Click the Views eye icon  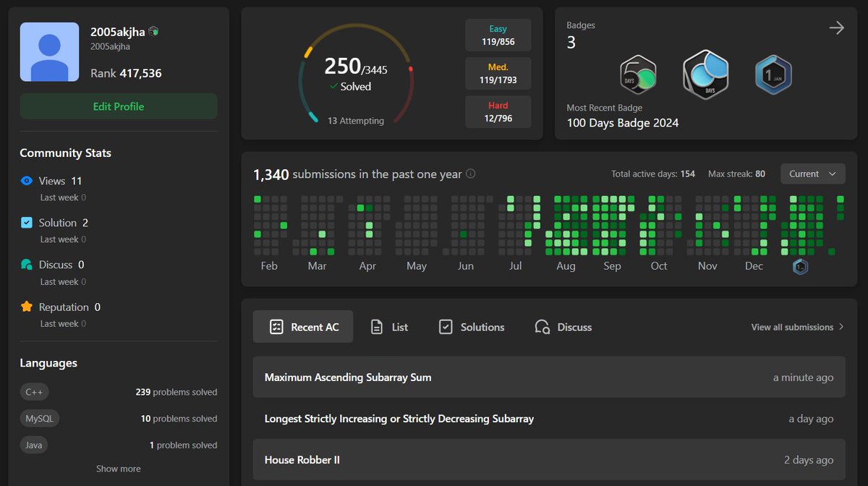[x=27, y=181]
